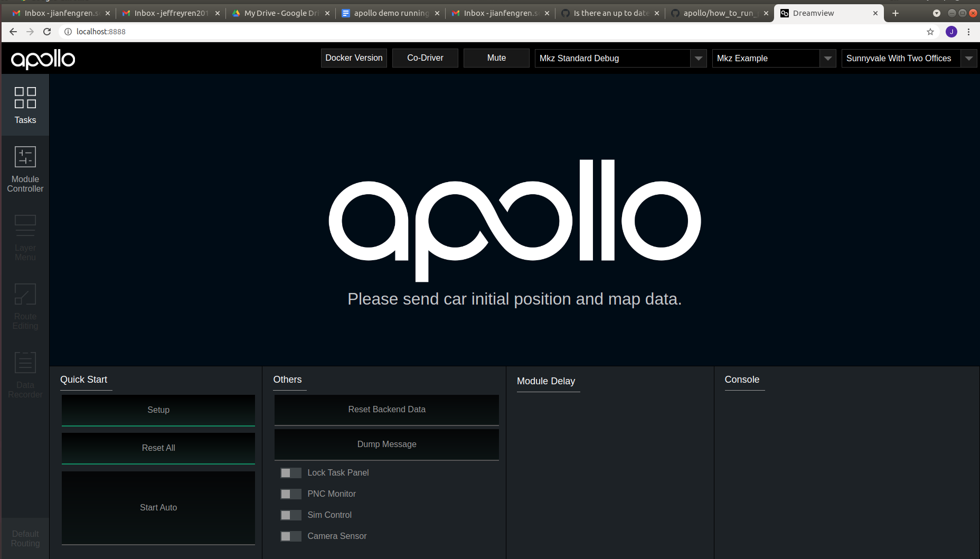Click the Setup quick start button
Screen dimensions: 980x559
[158, 410]
